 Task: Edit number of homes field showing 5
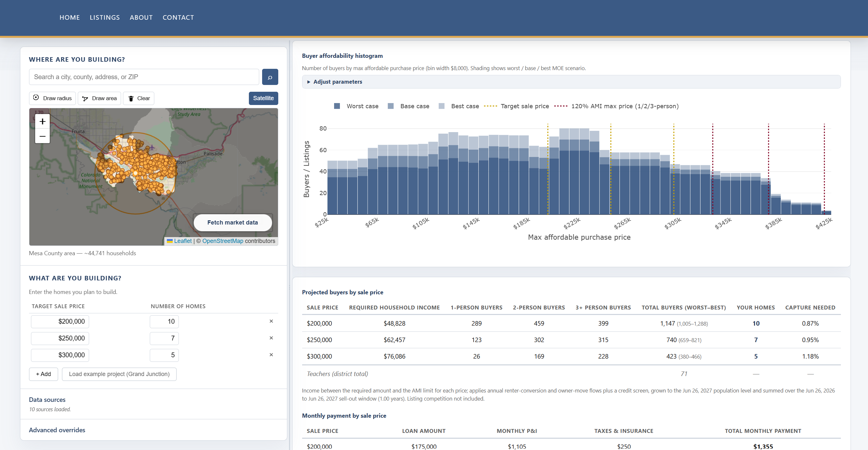point(164,355)
